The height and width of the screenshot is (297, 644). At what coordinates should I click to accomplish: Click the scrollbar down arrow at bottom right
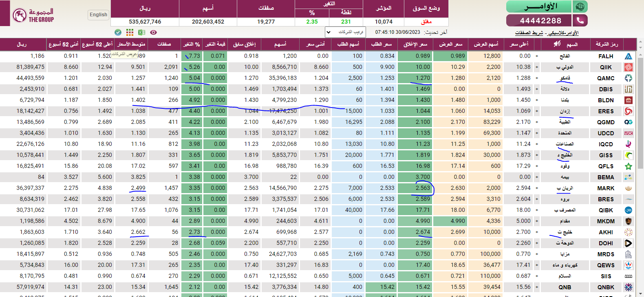coord(640,294)
